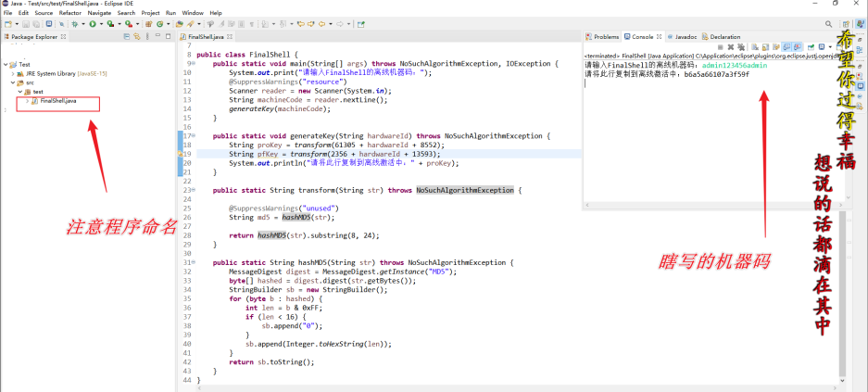Click the New file toolbar icon
Screen dimensions: 868x392
(x=8, y=24)
